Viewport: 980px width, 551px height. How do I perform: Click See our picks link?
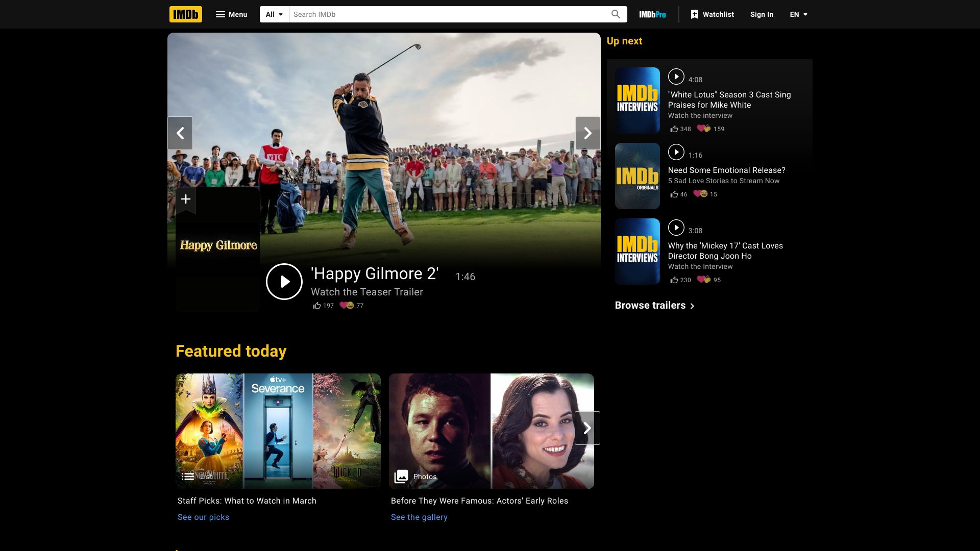(203, 517)
